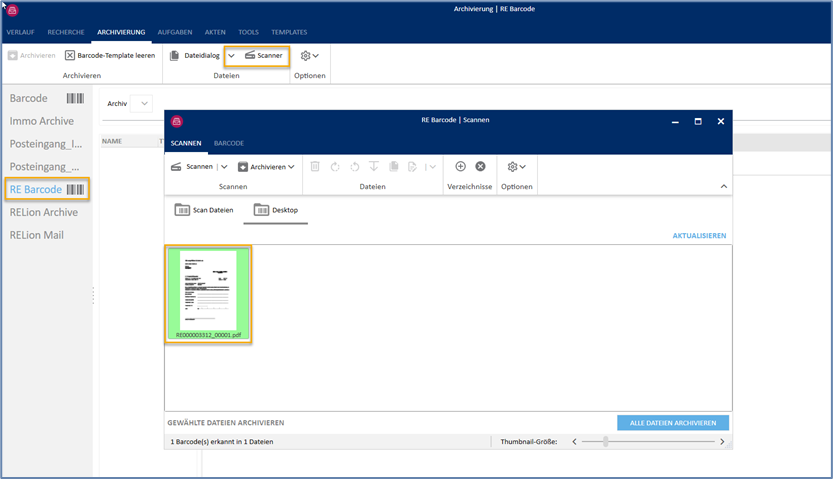The image size is (833, 479).
Task: Collapse the scan dialog ribbon
Action: click(723, 187)
